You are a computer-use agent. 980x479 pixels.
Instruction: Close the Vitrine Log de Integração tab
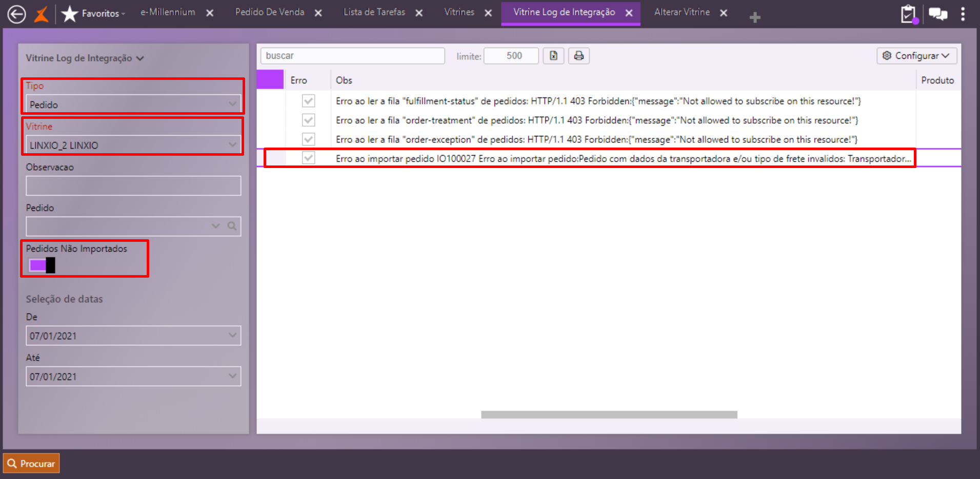click(x=629, y=13)
